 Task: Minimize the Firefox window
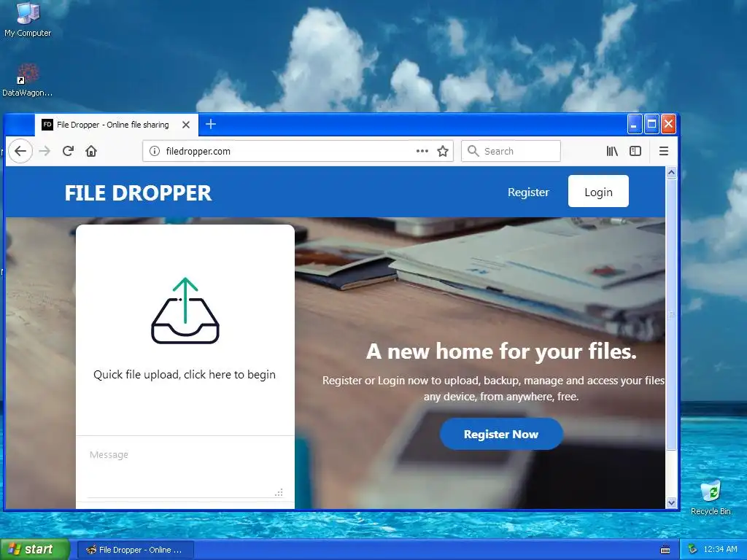(x=634, y=124)
